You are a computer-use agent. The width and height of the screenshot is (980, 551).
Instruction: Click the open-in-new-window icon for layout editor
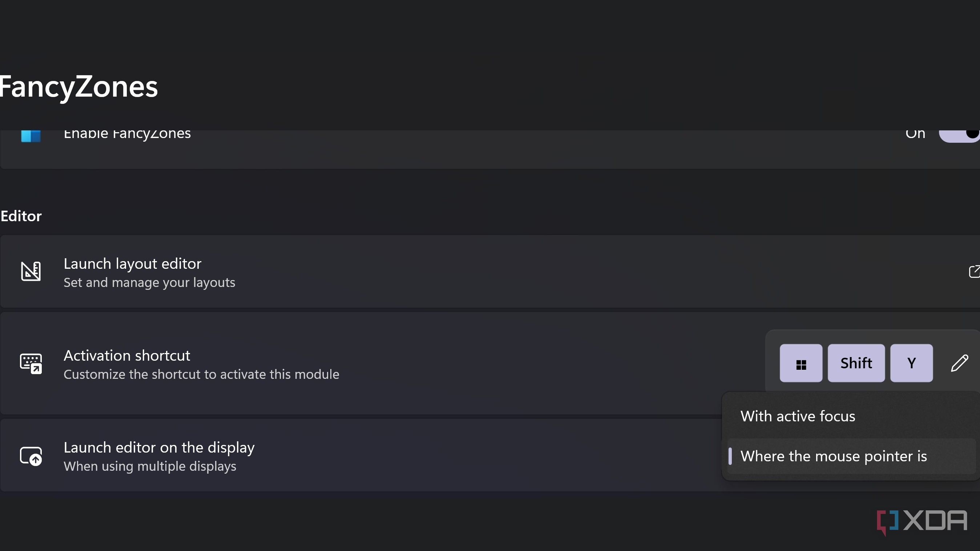[974, 272]
